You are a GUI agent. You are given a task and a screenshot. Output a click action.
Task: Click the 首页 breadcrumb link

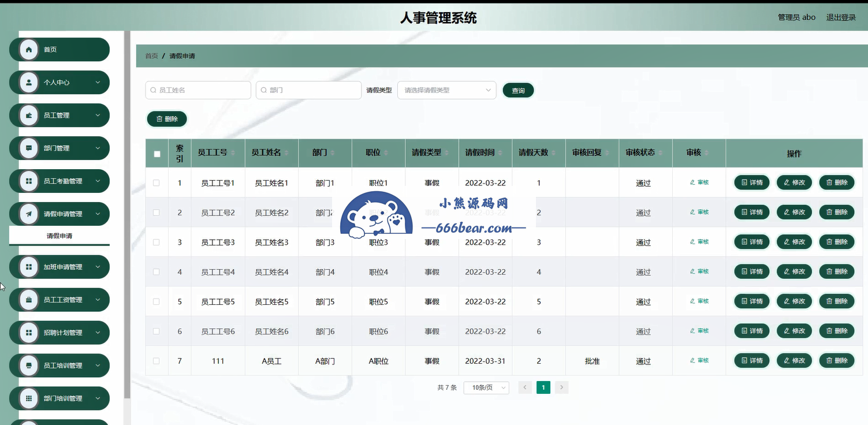tap(151, 56)
